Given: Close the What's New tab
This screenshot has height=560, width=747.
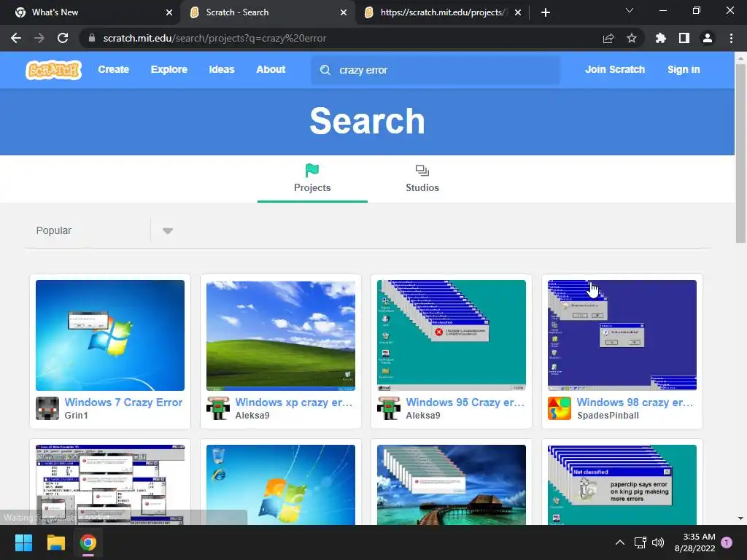Looking at the screenshot, I should click(x=169, y=12).
